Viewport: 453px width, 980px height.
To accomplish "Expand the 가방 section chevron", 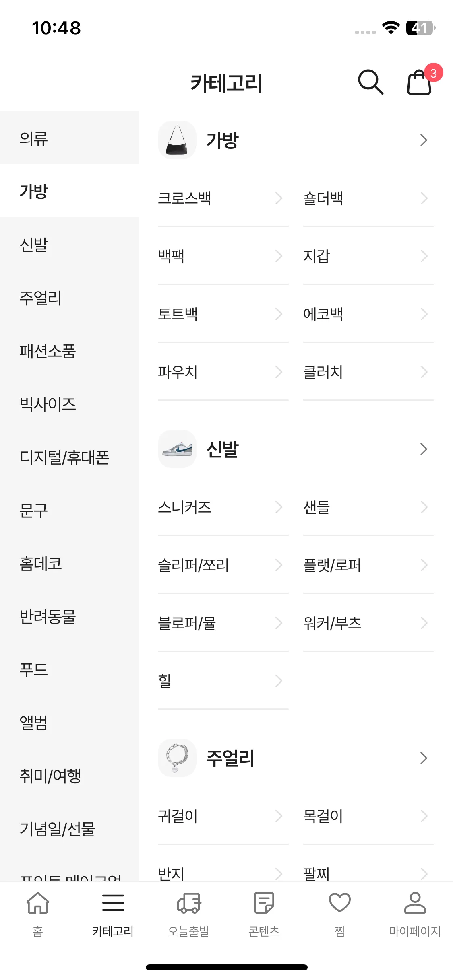I will [424, 140].
